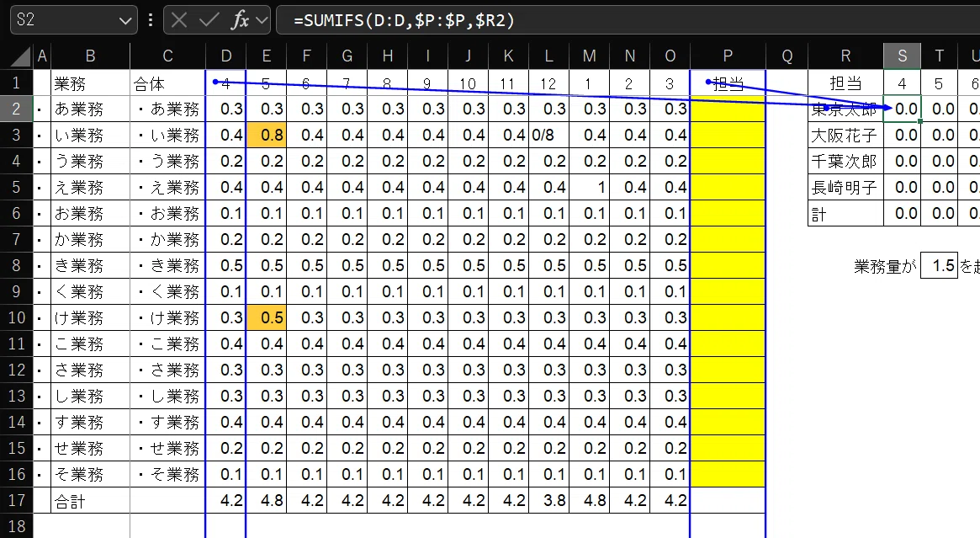Click empty cell B18 below 合計
This screenshot has height=538, width=980.
[90, 526]
